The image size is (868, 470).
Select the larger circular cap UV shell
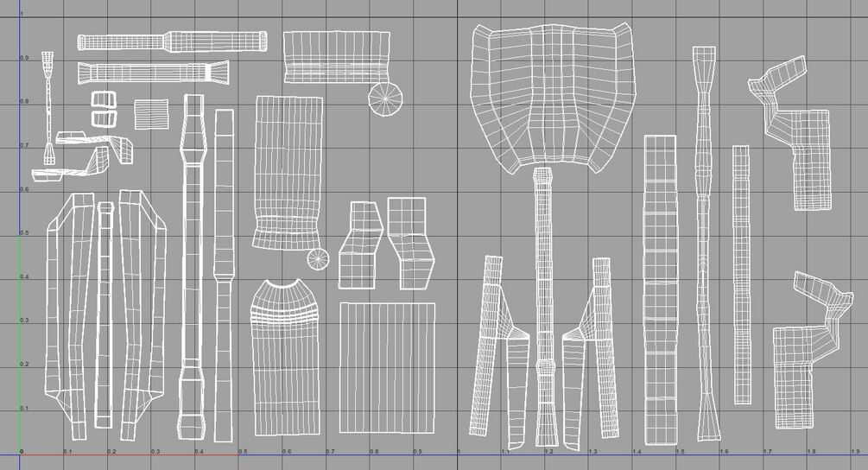(x=384, y=99)
